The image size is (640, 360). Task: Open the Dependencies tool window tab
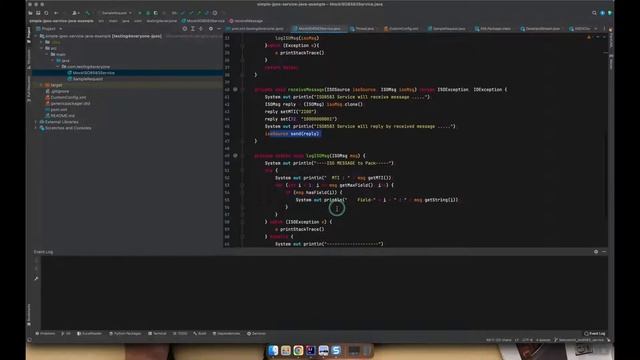coord(227,333)
